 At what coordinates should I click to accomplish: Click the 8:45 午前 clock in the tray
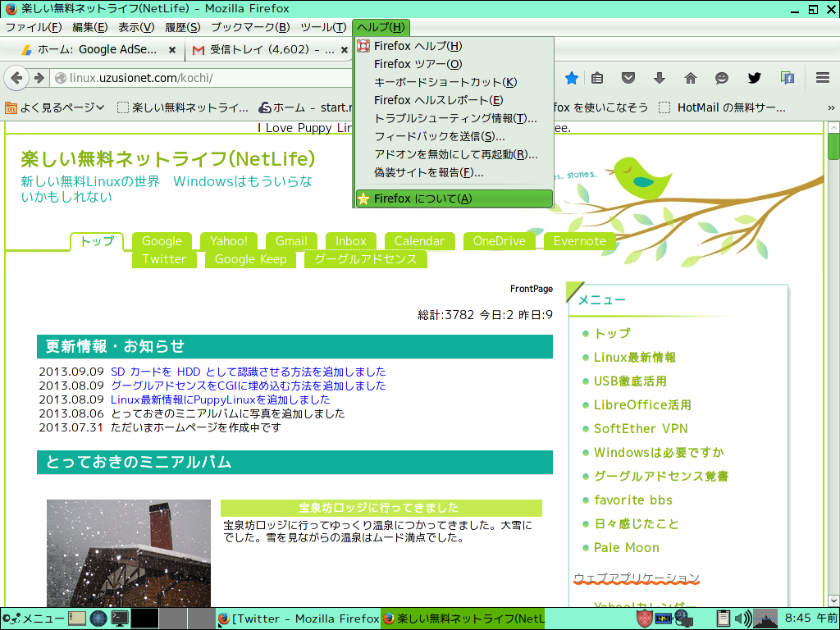(x=810, y=619)
